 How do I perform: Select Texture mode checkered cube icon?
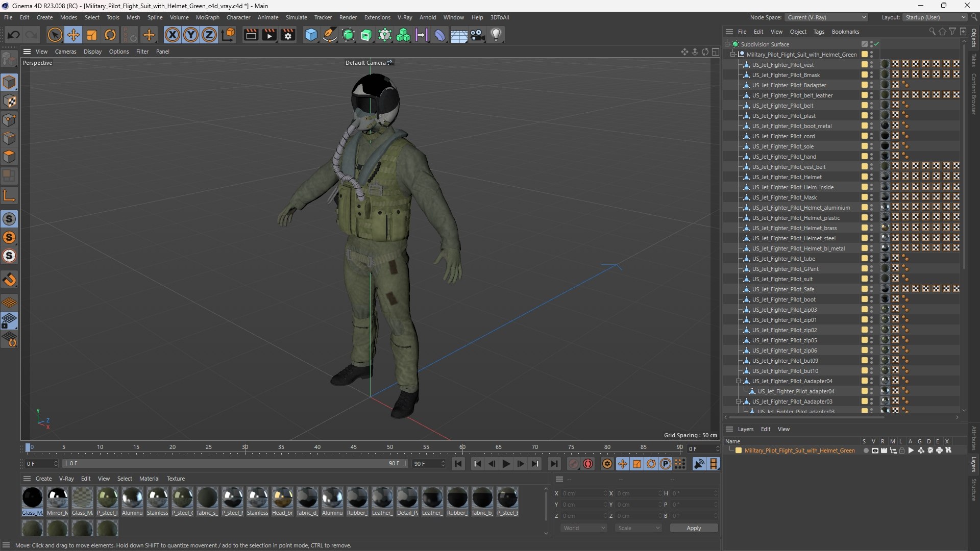click(9, 101)
